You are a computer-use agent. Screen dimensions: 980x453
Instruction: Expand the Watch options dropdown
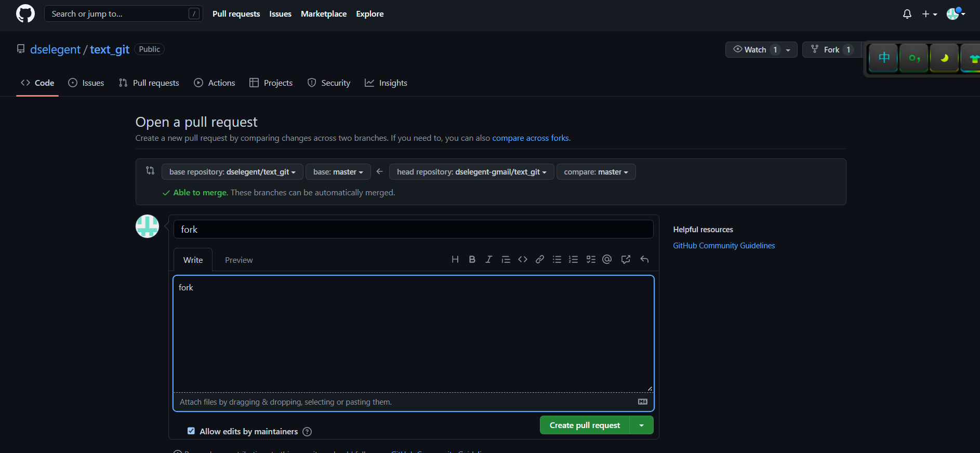(x=788, y=50)
